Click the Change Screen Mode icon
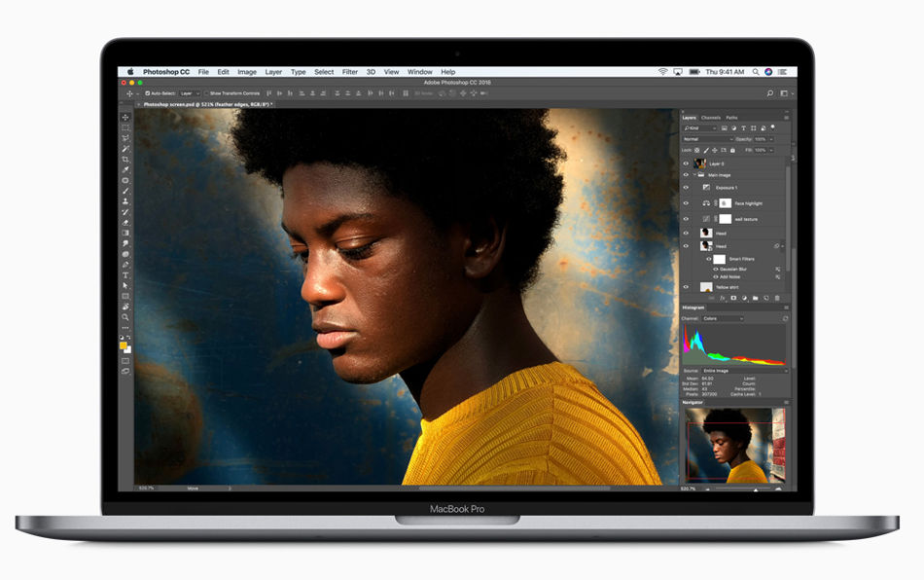Image resolution: width=924 pixels, height=580 pixels. point(124,372)
